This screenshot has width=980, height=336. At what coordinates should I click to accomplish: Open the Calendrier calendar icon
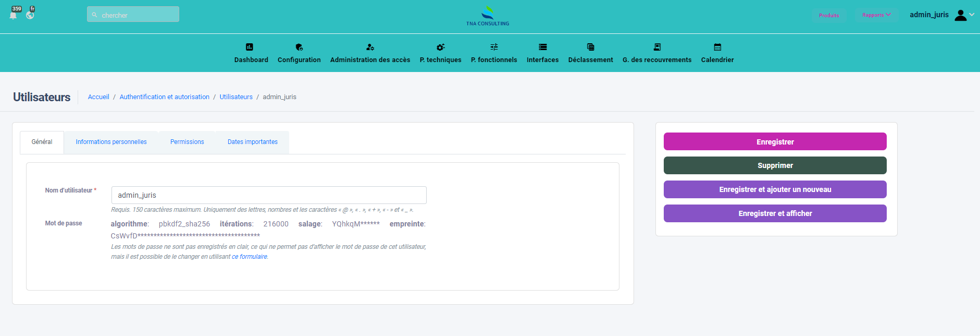click(x=717, y=47)
